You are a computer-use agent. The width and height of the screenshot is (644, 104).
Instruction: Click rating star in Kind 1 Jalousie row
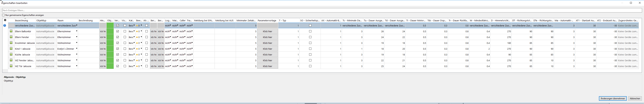click(137, 49)
